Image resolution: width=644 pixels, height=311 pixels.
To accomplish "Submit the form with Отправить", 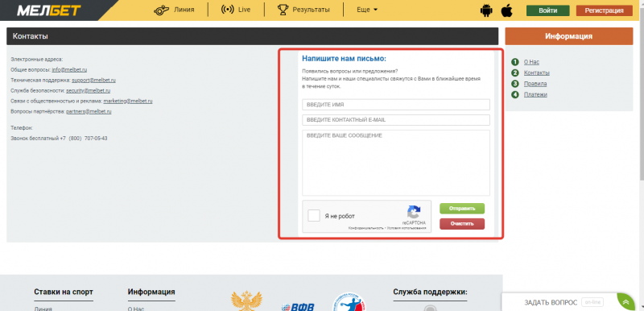I will [462, 209].
